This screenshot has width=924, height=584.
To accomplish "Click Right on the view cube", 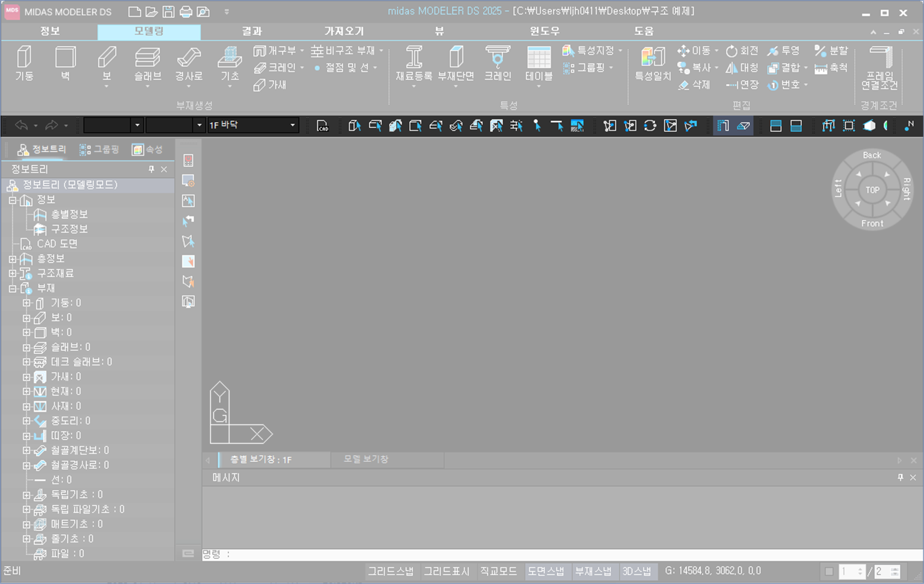I will click(x=906, y=189).
